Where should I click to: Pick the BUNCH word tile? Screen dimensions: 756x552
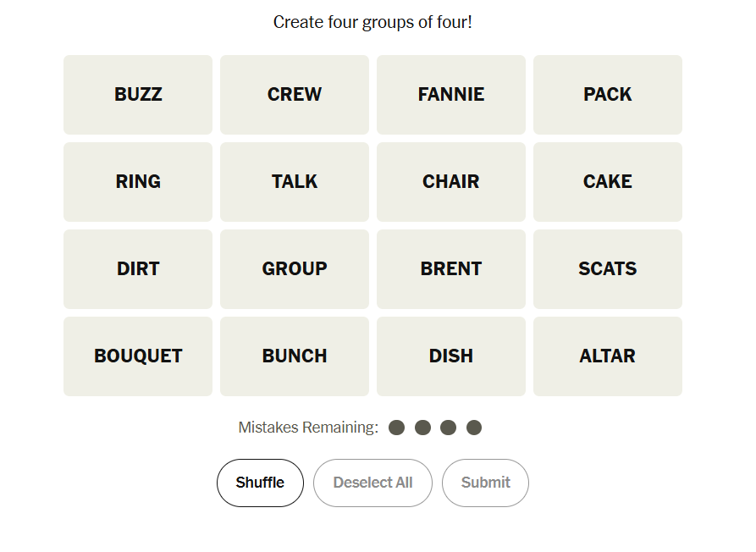[x=295, y=356]
